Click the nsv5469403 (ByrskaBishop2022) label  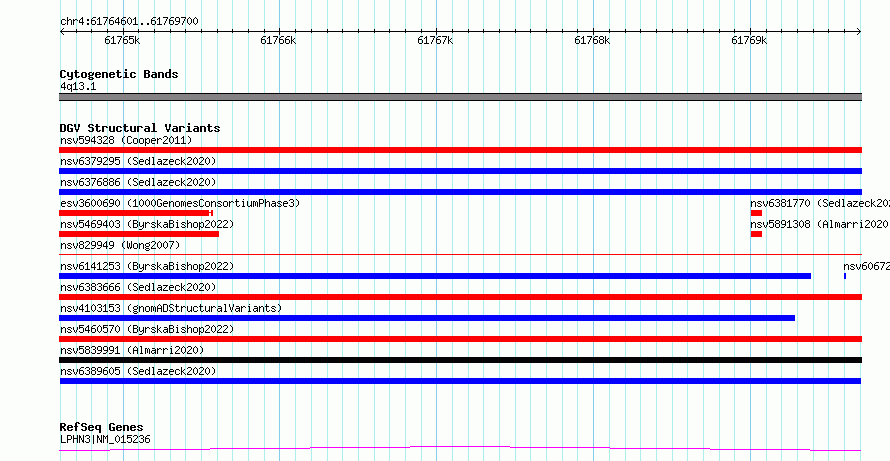[147, 224]
